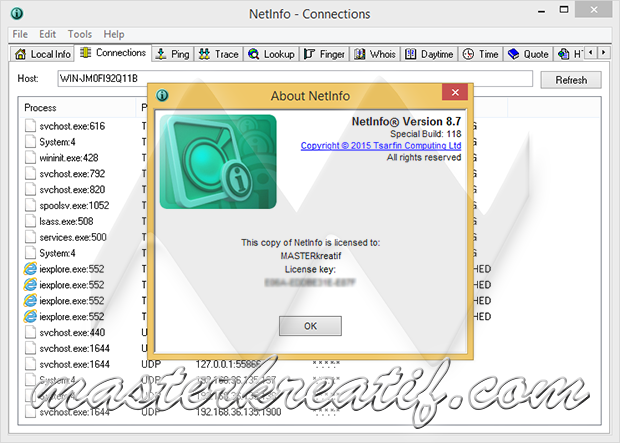
Task: Switch to the Ping tab
Action: pyautogui.click(x=173, y=54)
